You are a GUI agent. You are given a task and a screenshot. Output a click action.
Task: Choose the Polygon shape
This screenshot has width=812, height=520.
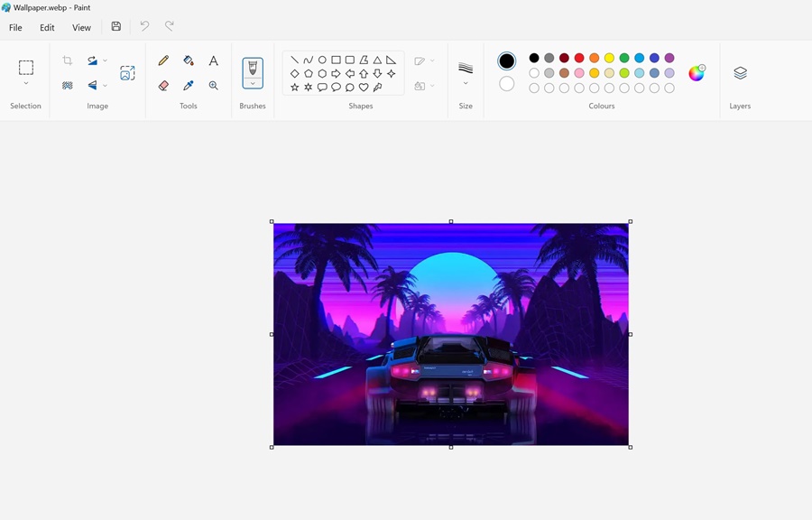tap(364, 60)
